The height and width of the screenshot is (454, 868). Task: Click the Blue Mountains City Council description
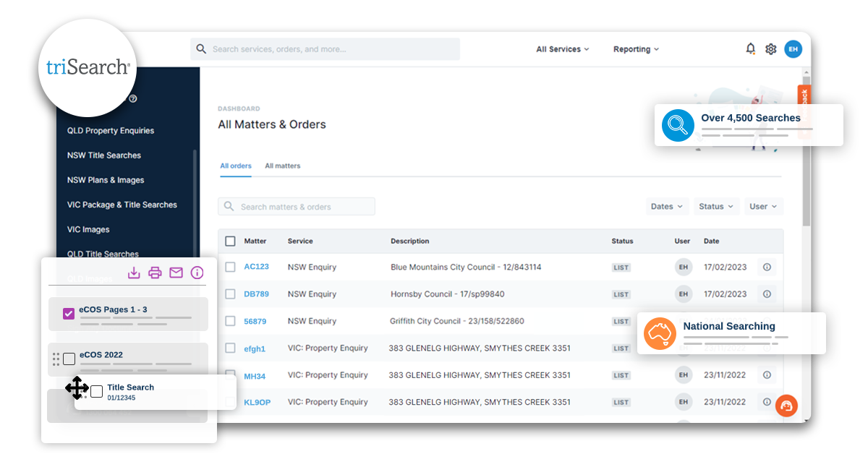pyautogui.click(x=466, y=267)
